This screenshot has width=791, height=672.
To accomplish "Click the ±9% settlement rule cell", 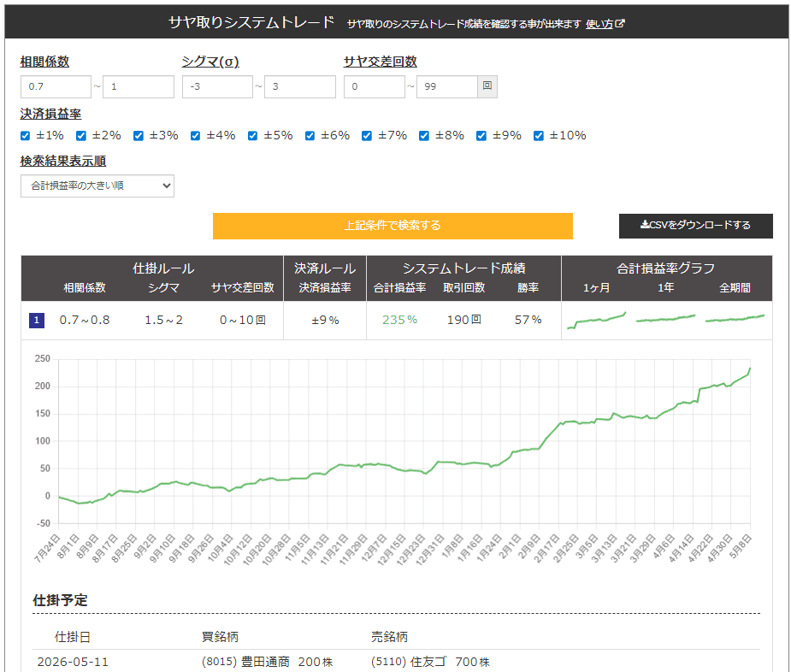I will [x=325, y=321].
